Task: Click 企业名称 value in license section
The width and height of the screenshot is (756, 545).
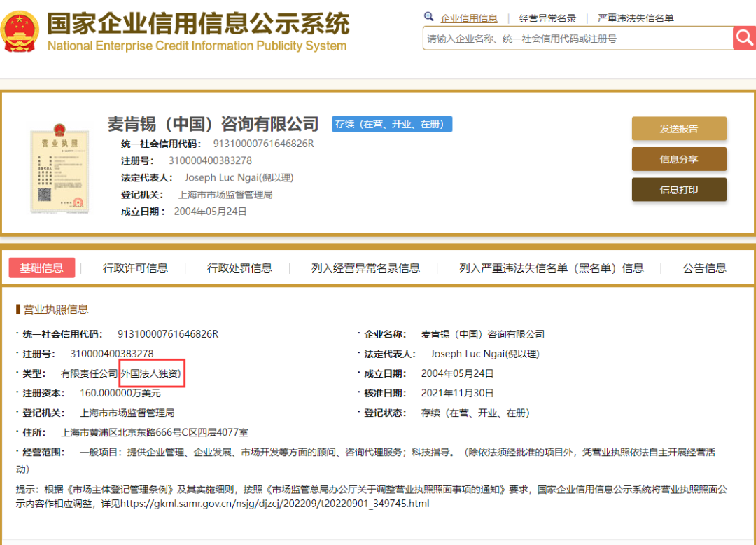Action: [x=482, y=334]
